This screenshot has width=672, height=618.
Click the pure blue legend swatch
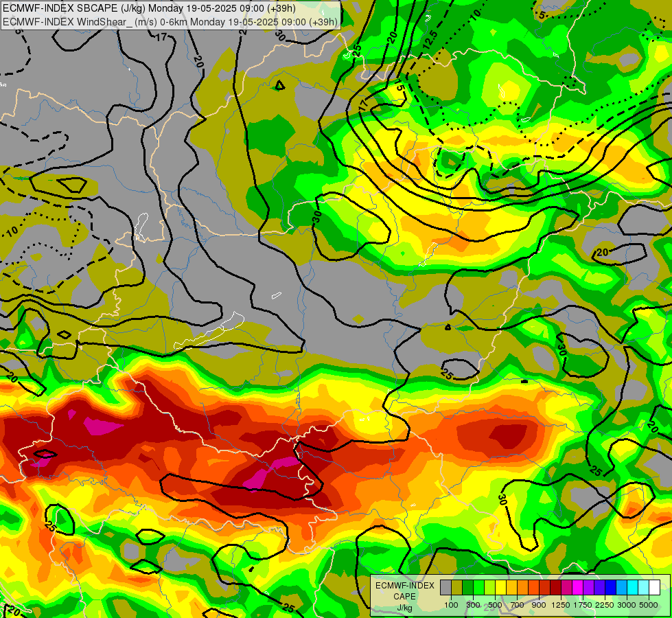[611, 587]
